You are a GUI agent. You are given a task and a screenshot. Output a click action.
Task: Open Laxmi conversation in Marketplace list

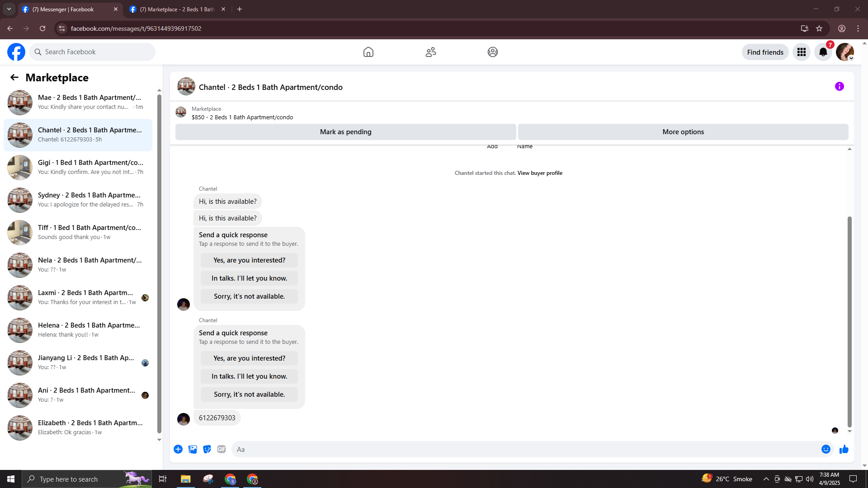tap(78, 297)
